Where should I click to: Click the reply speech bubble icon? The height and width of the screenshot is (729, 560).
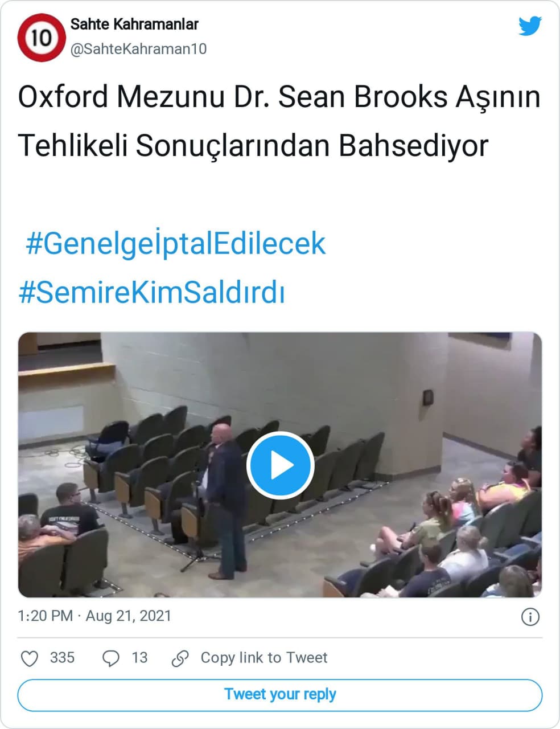click(110, 658)
